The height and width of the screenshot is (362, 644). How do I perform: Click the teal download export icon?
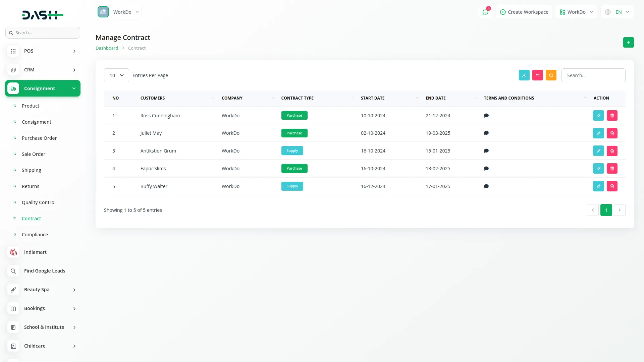(524, 75)
